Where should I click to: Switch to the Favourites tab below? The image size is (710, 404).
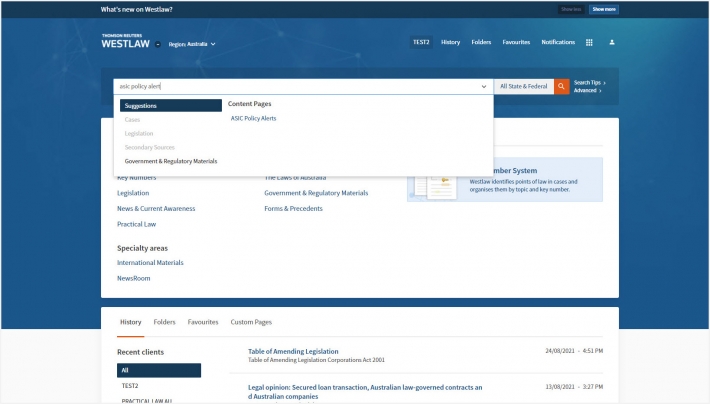pyautogui.click(x=203, y=322)
